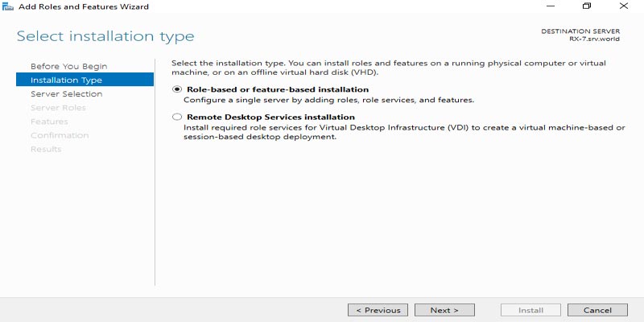644x322 pixels.
Task: Click the wizard icon in title bar
Action: [7, 6]
